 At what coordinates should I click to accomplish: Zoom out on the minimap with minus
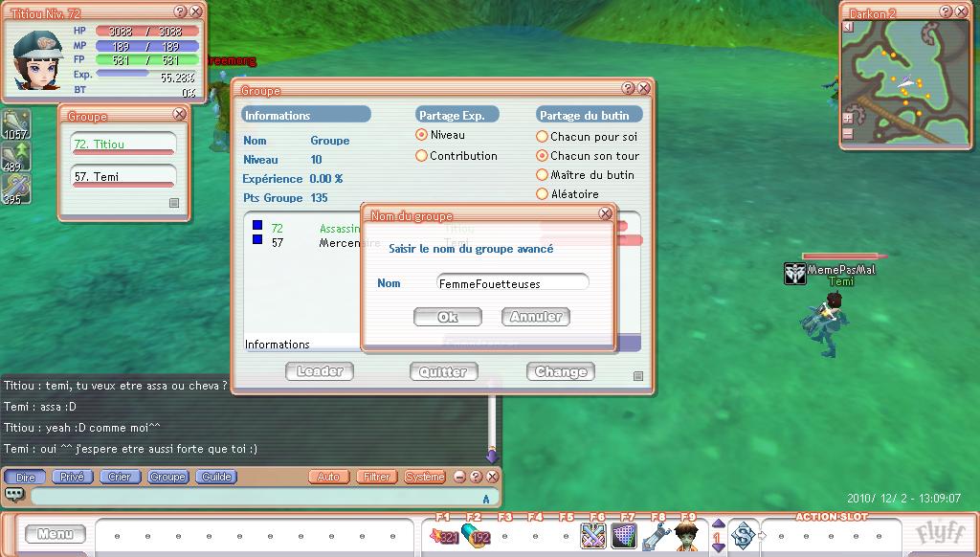(848, 133)
